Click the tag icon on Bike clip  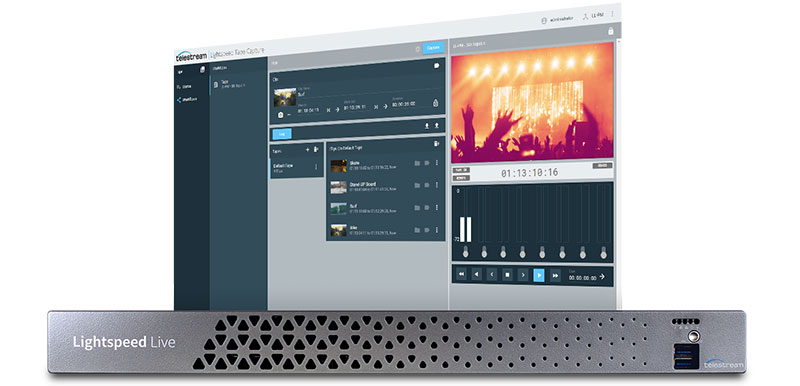(x=427, y=230)
